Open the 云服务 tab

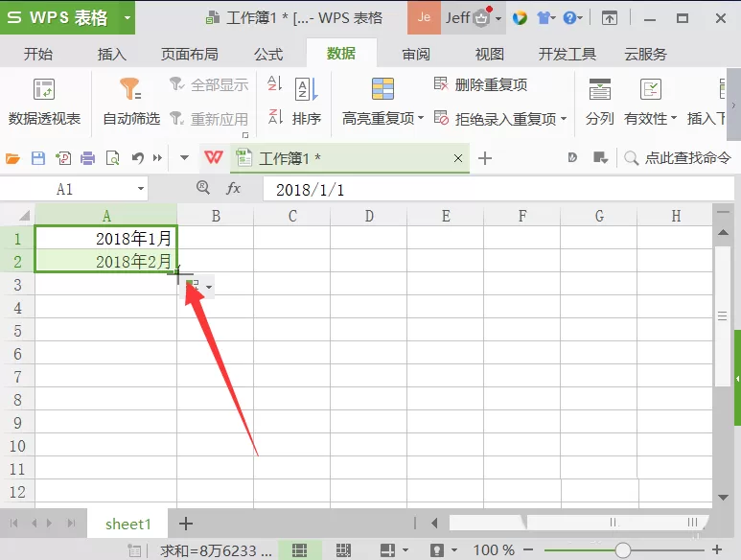[645, 54]
